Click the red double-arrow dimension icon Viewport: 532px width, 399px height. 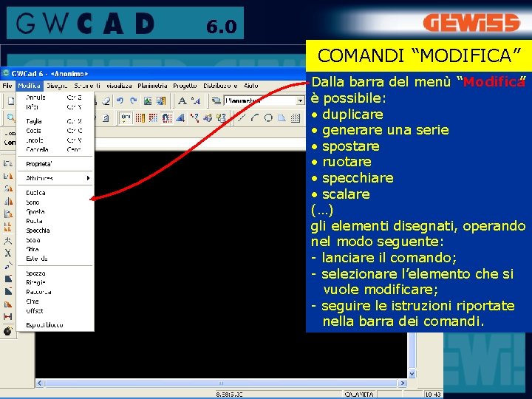click(8, 316)
